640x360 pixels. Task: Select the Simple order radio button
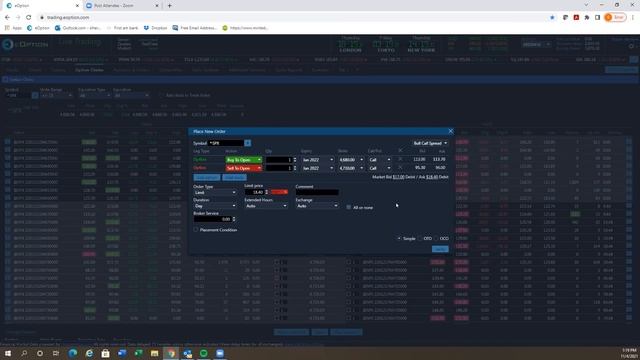point(399,238)
